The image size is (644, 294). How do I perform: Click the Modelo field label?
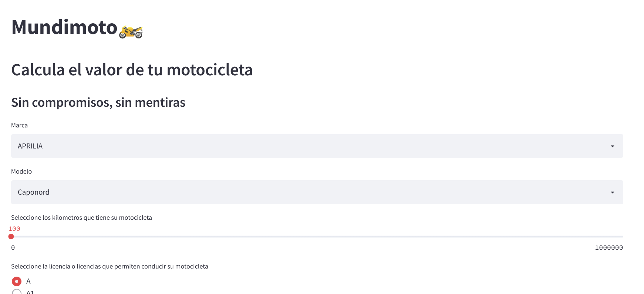(x=21, y=171)
